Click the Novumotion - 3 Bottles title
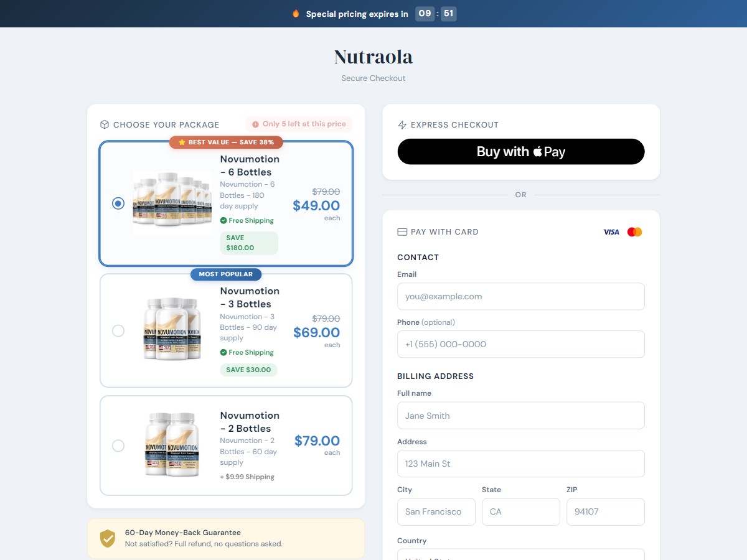The image size is (747, 560). (250, 297)
